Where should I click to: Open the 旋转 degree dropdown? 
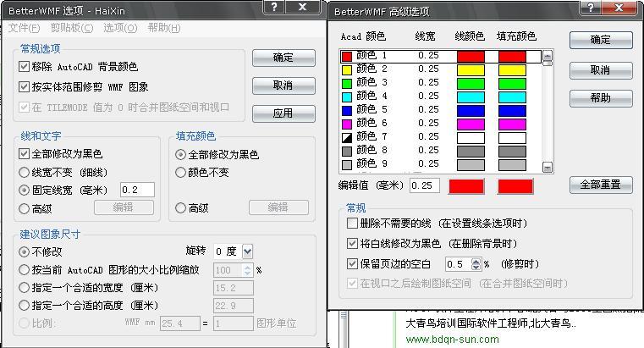click(x=247, y=251)
